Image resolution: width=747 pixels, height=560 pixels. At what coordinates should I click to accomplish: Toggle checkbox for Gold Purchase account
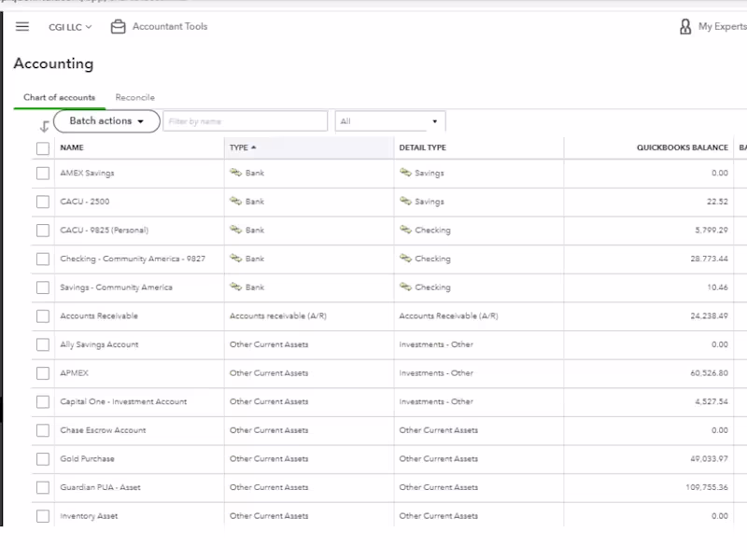43,459
